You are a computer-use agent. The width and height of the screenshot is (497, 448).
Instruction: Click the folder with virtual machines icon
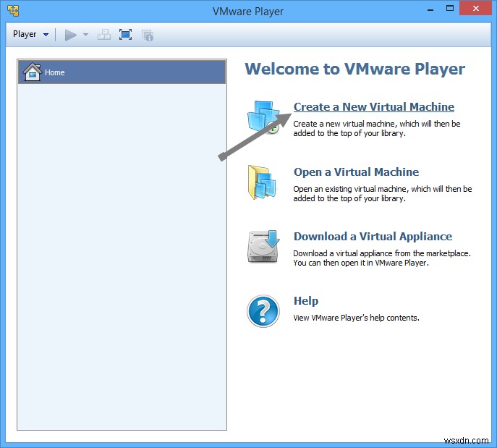(263, 182)
